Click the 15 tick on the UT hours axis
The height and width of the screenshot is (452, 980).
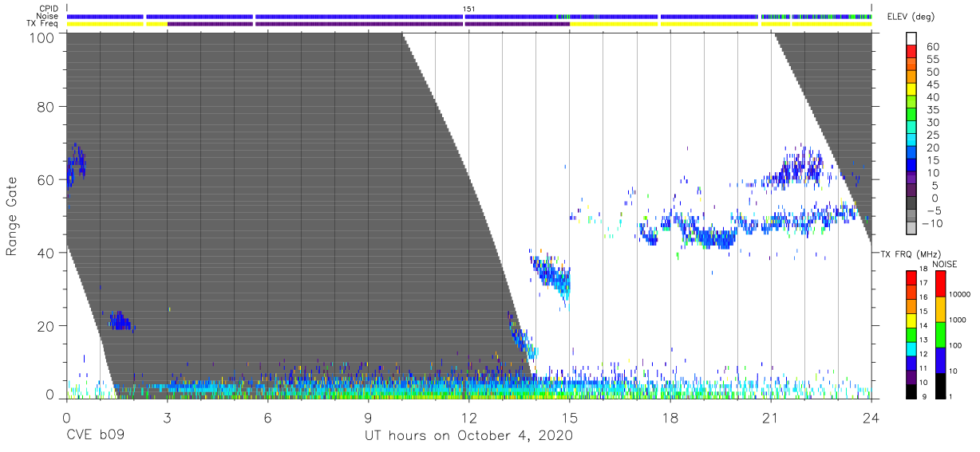click(570, 418)
